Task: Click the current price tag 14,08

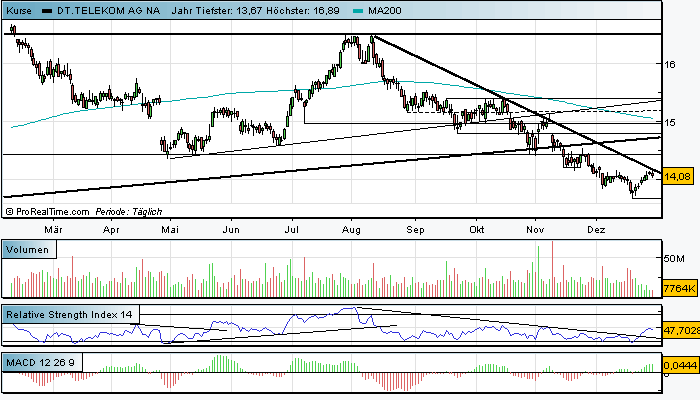Action: tap(678, 177)
